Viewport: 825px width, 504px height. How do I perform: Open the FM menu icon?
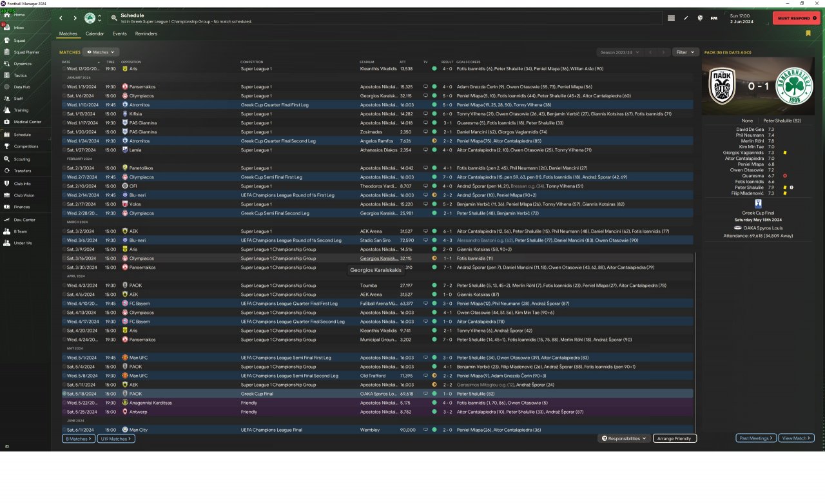[714, 18]
